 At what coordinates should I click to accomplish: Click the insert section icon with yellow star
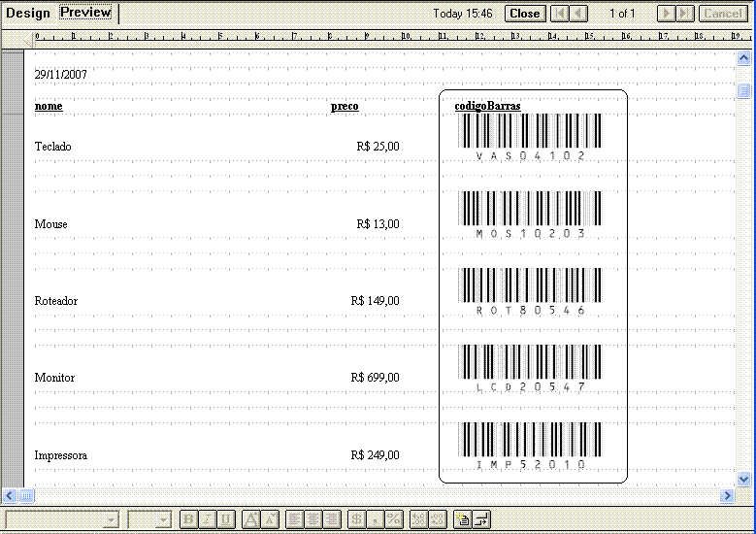[463, 519]
